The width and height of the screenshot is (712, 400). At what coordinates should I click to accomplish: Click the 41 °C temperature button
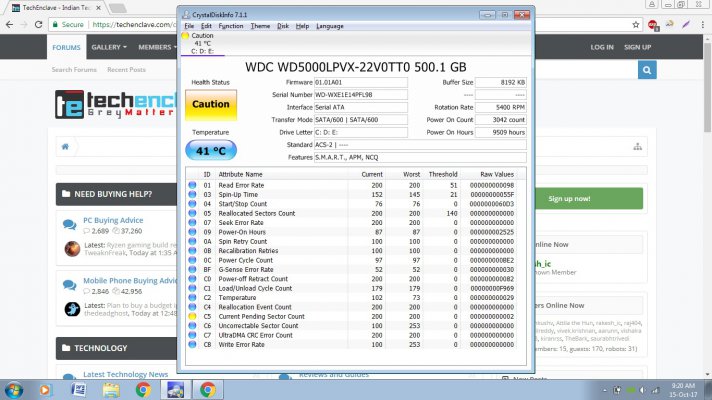(x=211, y=150)
